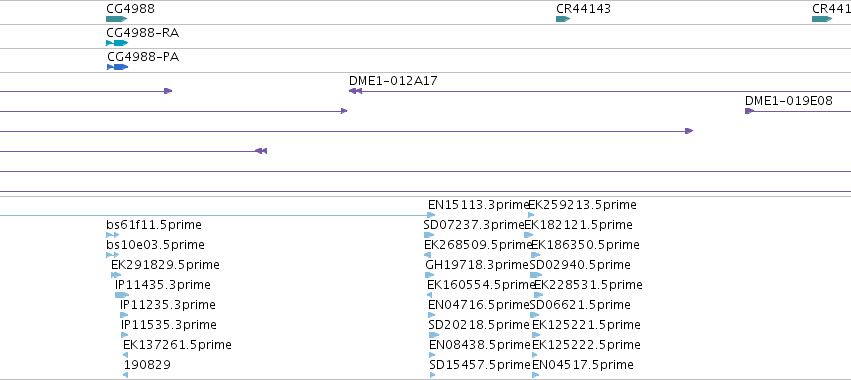Click purple arrowhead under DME1-019E08 label

click(750, 111)
